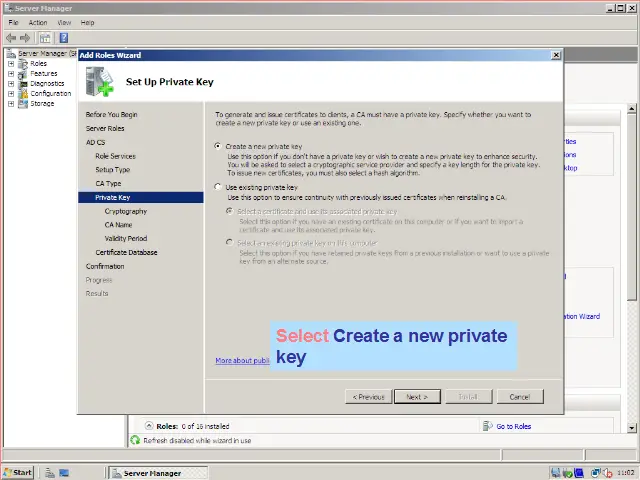
Task: Expand the Roles tree node
Action: click(x=11, y=64)
